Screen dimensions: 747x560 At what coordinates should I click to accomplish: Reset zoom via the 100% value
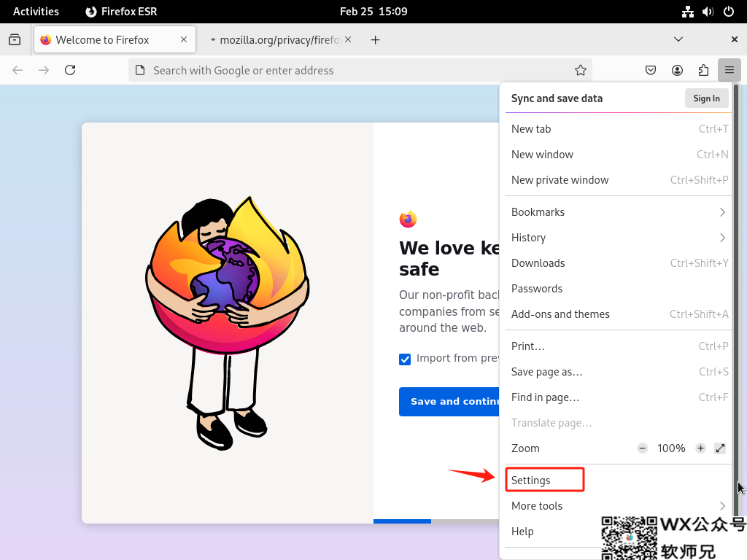click(671, 448)
